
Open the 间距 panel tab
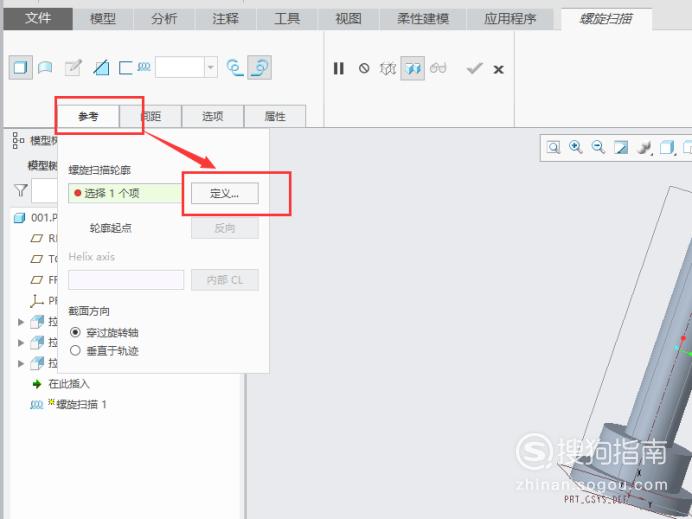pyautogui.click(x=150, y=117)
